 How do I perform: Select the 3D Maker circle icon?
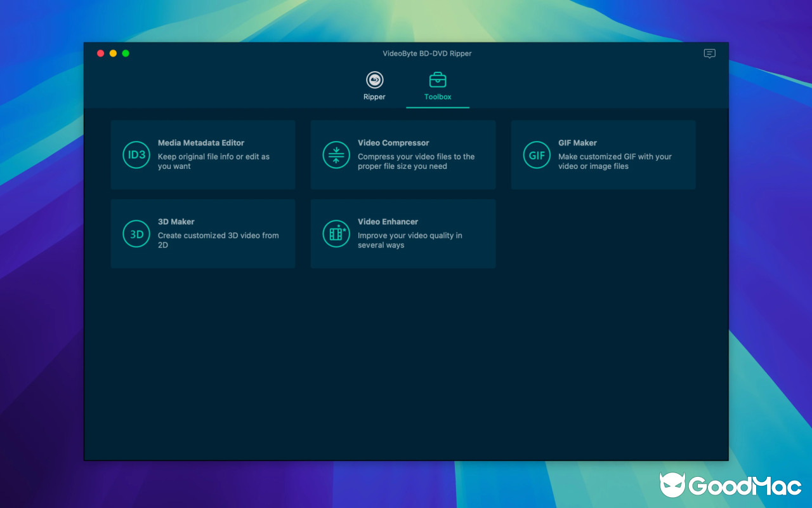pos(136,234)
